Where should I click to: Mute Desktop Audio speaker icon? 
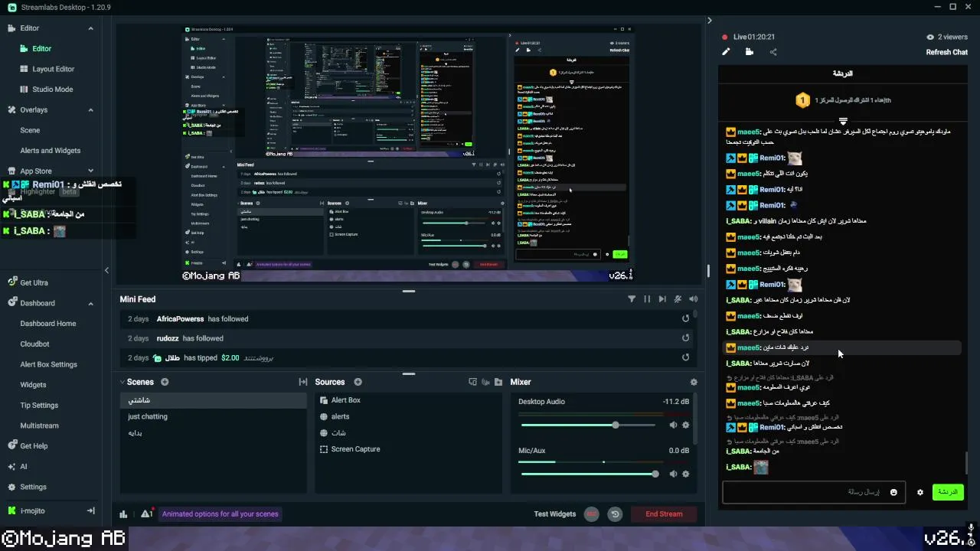click(674, 425)
